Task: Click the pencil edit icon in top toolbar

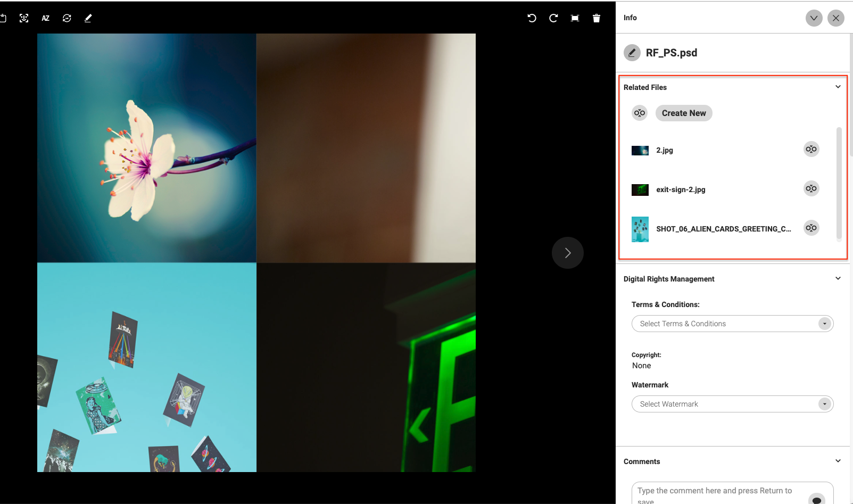Action: pos(88,18)
